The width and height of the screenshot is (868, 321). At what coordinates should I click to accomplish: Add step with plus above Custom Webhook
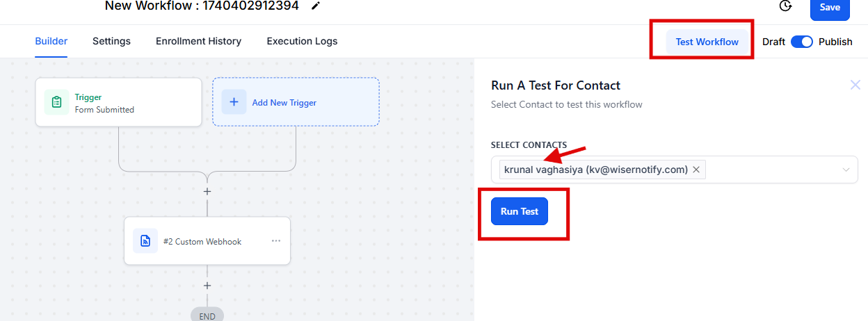click(207, 191)
